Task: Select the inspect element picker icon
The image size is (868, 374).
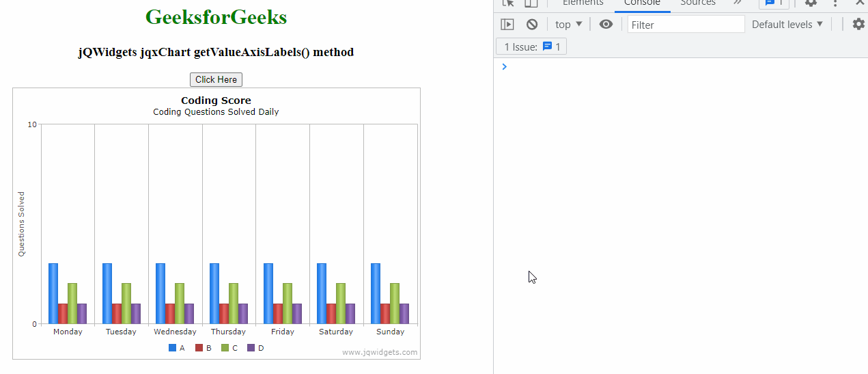Action: coord(507,3)
